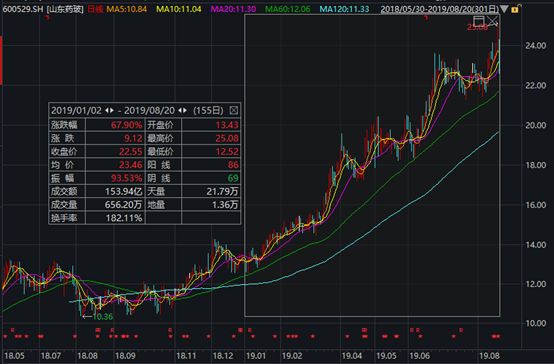Click the 山东药玻 stock name label
Screen dimensions: 554x364
(x=65, y=9)
